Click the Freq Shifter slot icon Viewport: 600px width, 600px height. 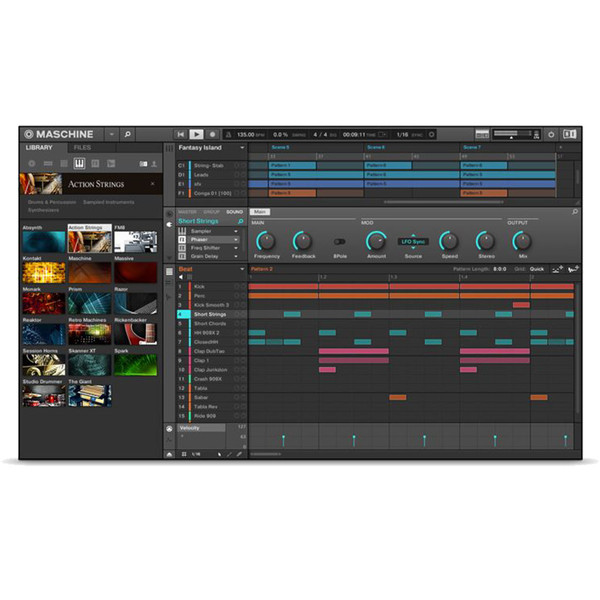pyautogui.click(x=182, y=248)
